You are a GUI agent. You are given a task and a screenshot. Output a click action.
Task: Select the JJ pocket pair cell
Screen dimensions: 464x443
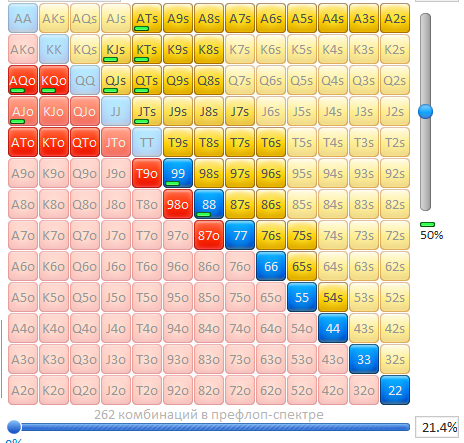pos(116,111)
